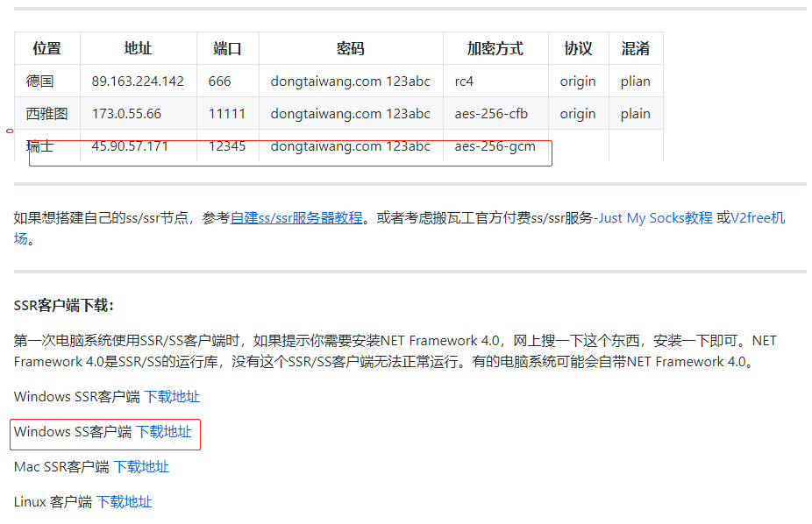Open Mac SSR客户端 下载地址 link
Image resolution: width=812 pixels, height=524 pixels.
click(141, 467)
